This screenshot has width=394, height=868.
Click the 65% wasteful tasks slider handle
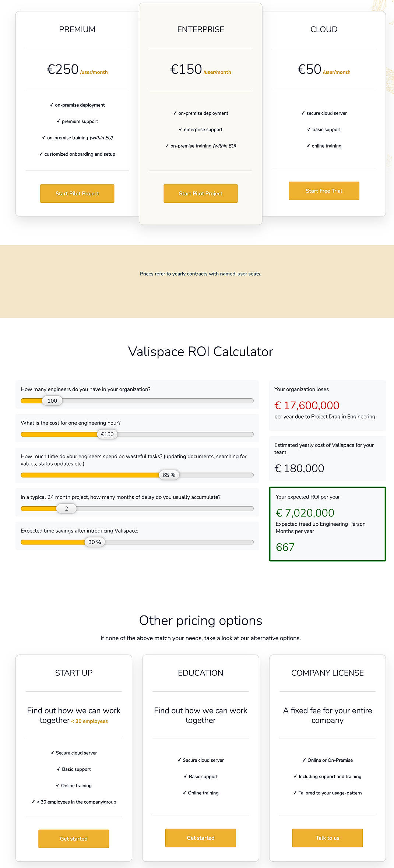tap(168, 475)
